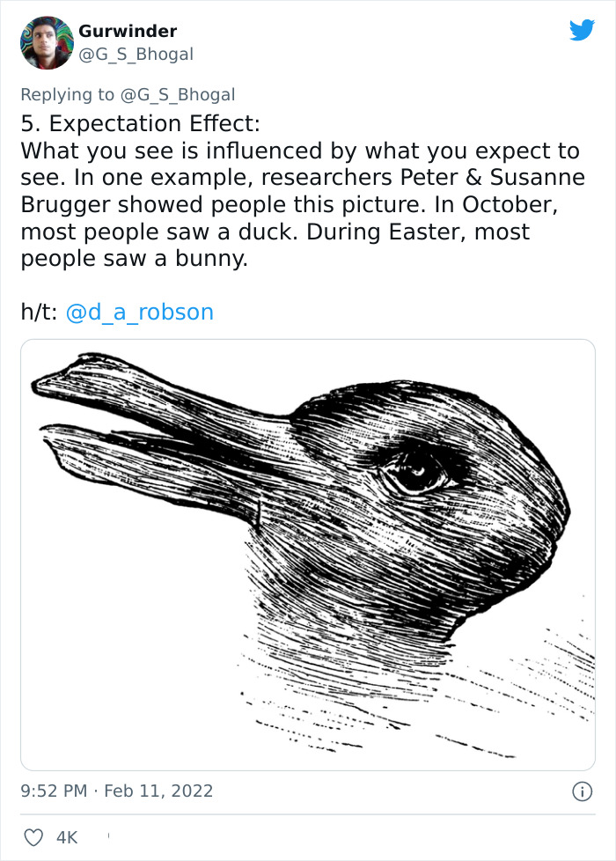Click the blue bird icon top right
Viewport: 616px width, 861px height.
pyautogui.click(x=583, y=31)
